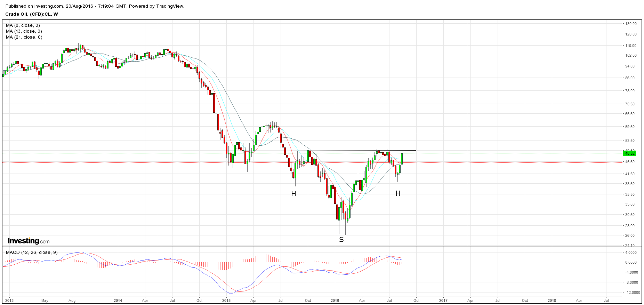Click the 2013 label on the time axis
Image resolution: width=644 pixels, height=305 pixels.
coord(9,300)
